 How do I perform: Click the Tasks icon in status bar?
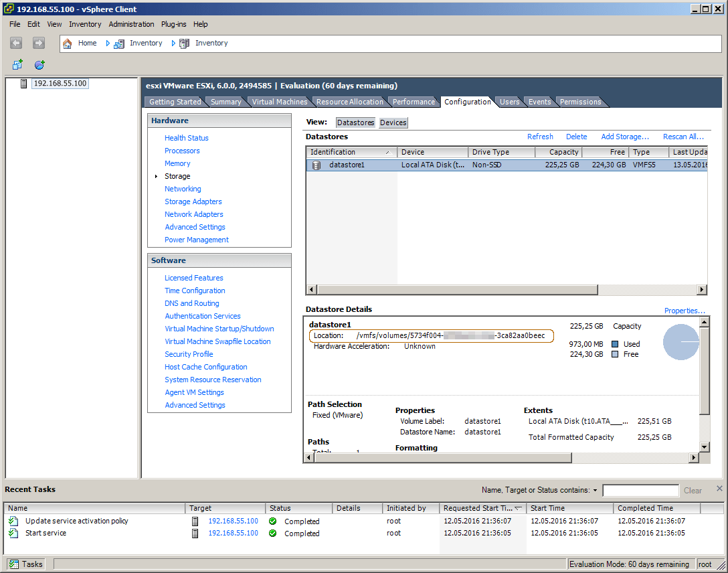[14, 564]
